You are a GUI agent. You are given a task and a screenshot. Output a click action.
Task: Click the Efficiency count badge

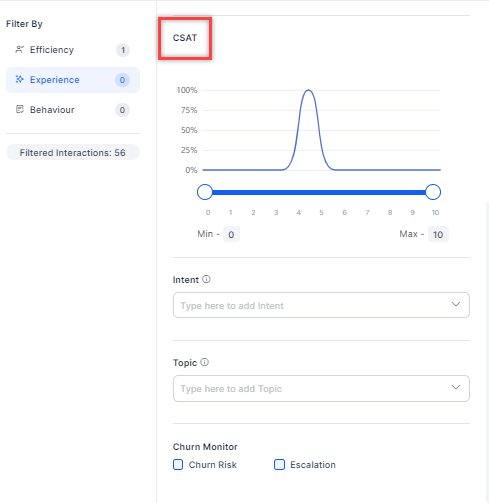(x=123, y=50)
